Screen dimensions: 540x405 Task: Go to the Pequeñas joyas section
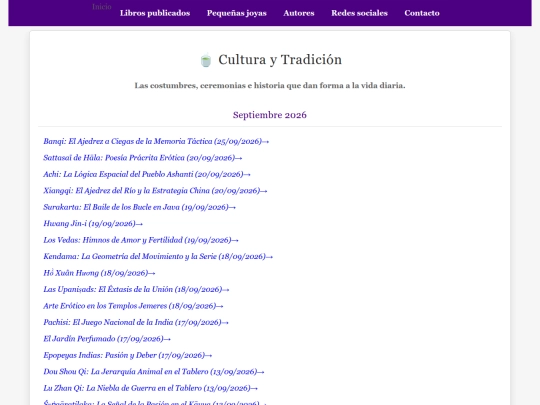[x=237, y=13]
